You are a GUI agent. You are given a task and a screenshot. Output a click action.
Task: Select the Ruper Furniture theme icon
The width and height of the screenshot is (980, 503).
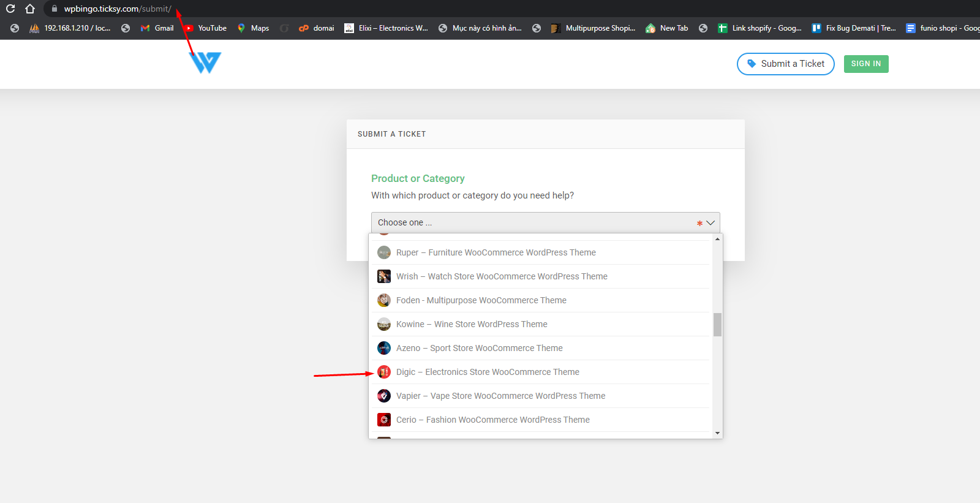[384, 252]
